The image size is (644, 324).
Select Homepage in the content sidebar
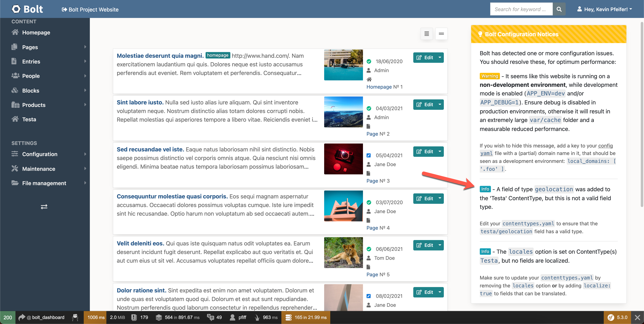click(36, 32)
